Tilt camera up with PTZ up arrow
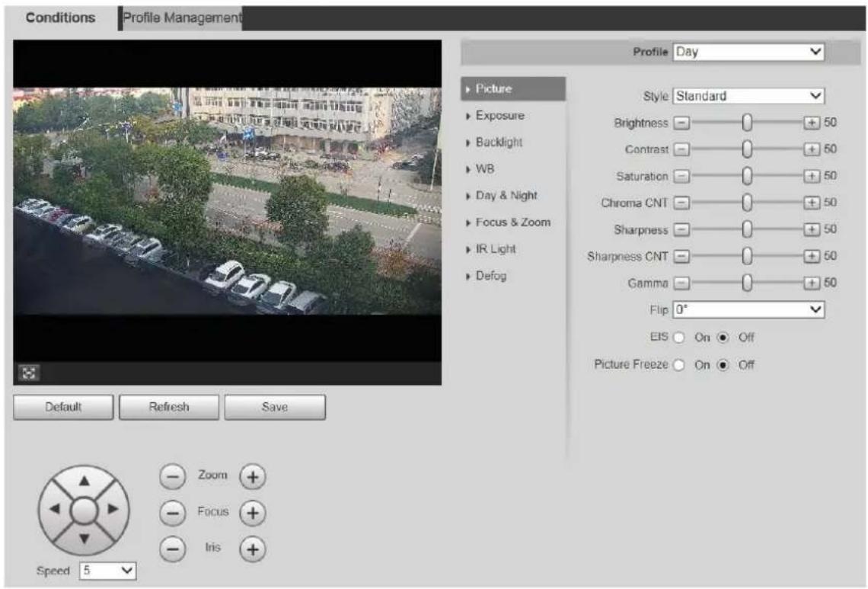 click(85, 480)
